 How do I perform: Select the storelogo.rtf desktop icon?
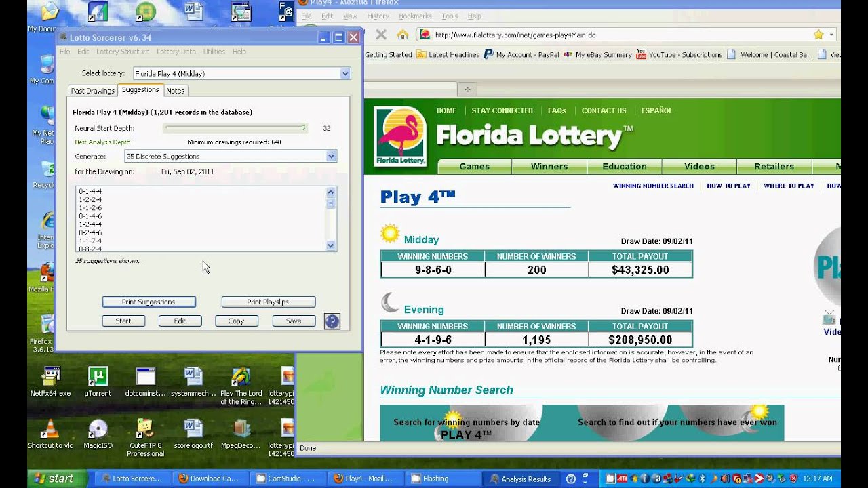tap(193, 434)
